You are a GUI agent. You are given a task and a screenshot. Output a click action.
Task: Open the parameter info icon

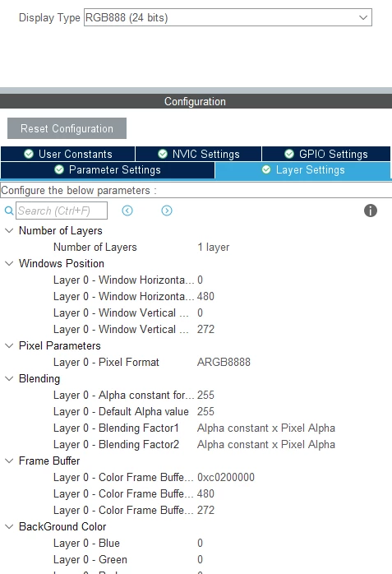pyautogui.click(x=371, y=211)
